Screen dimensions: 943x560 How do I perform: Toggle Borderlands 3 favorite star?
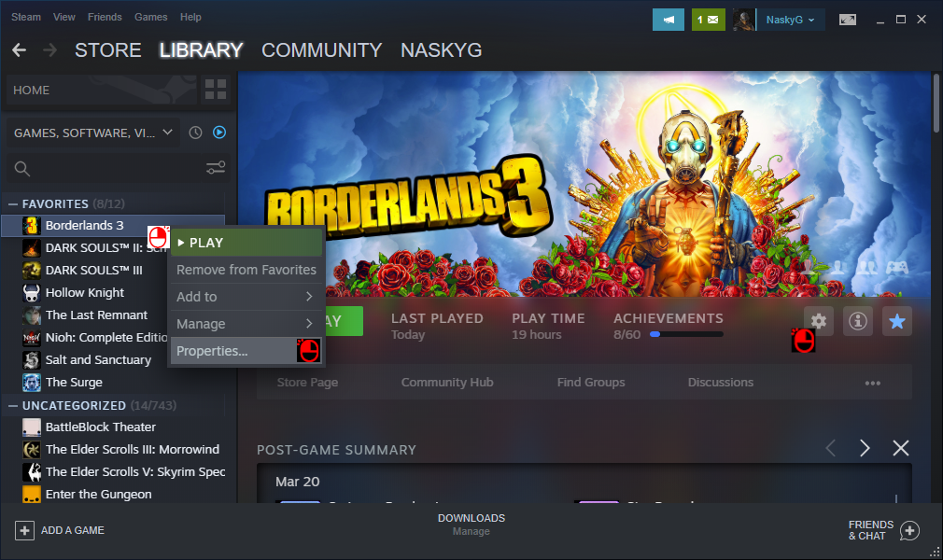point(896,321)
